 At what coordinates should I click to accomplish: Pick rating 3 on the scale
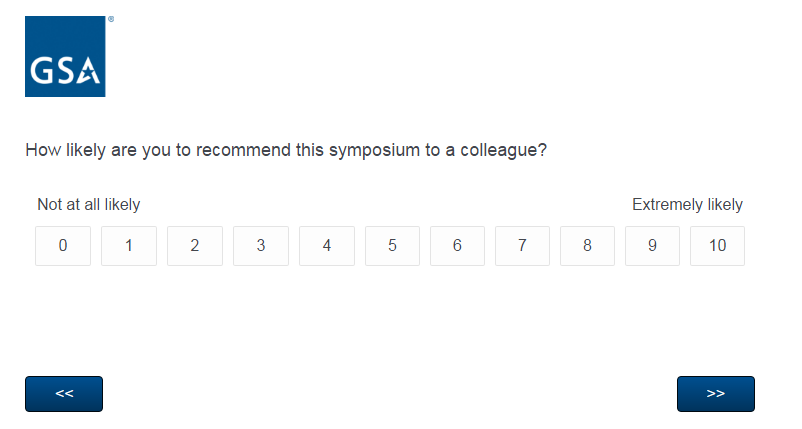[x=260, y=246]
